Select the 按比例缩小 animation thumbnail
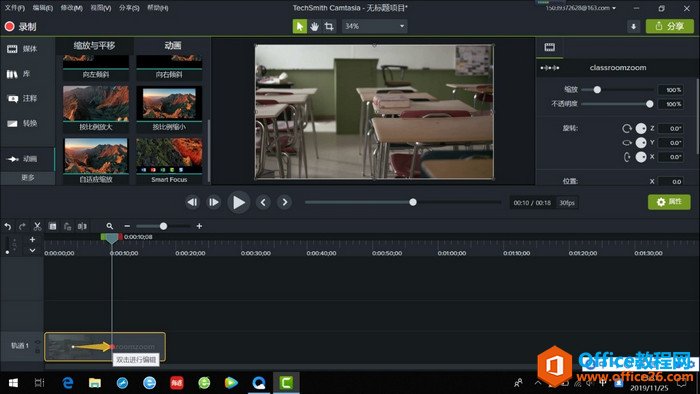Image resolution: width=700 pixels, height=394 pixels. [169, 109]
